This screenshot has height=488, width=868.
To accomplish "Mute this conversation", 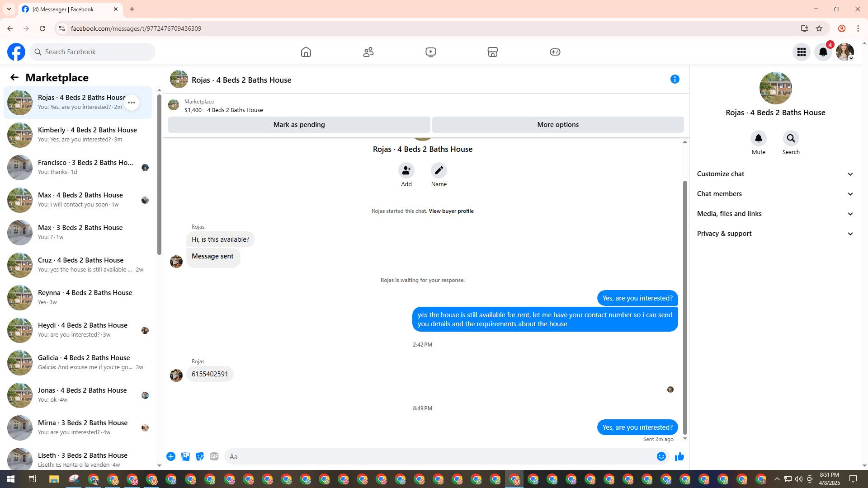I will pyautogui.click(x=758, y=139).
